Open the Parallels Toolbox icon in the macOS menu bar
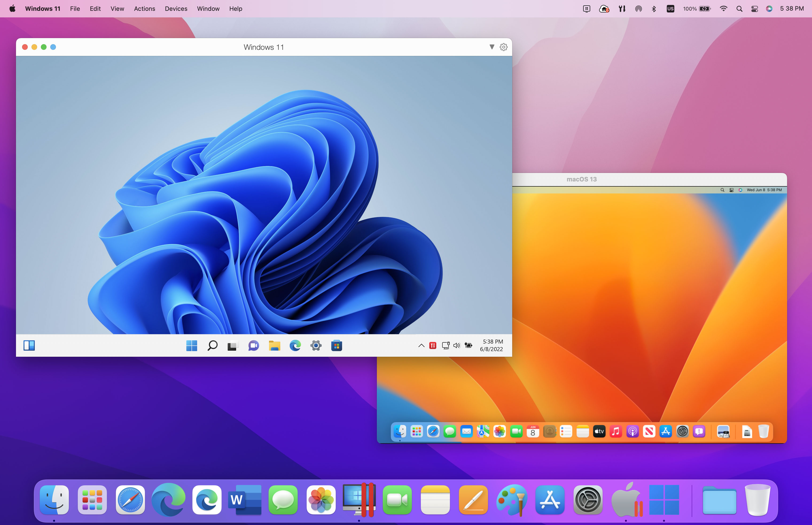The image size is (812, 525). click(x=622, y=8)
